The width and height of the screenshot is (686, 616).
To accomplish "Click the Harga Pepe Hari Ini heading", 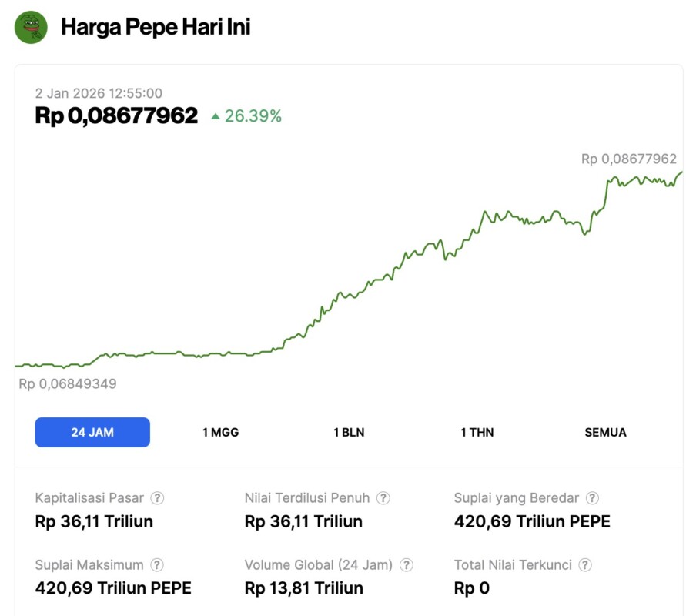I will [x=156, y=27].
